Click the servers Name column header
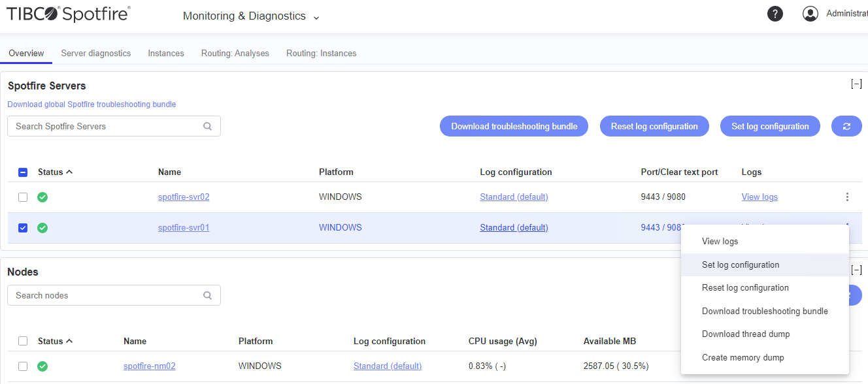 [x=169, y=172]
